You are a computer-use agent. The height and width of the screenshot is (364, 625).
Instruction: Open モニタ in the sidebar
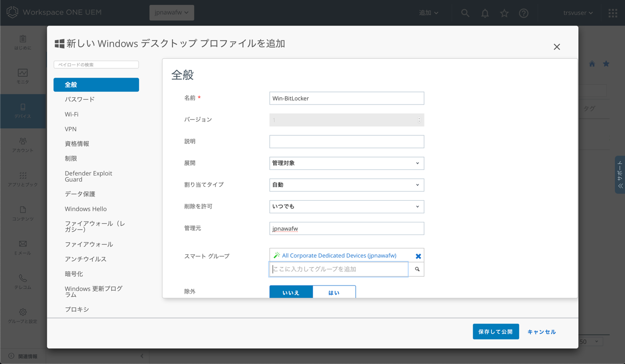pos(23,77)
